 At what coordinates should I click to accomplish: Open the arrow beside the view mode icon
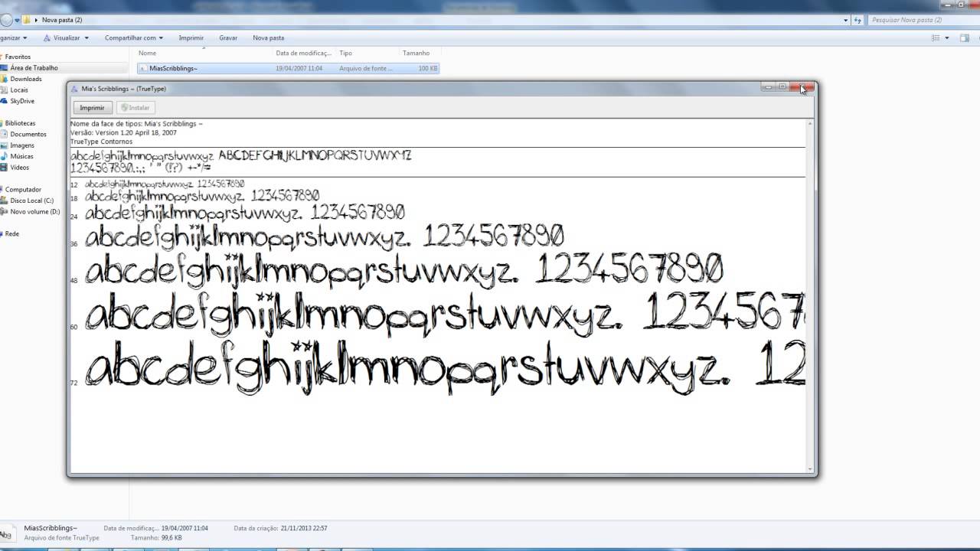point(947,37)
